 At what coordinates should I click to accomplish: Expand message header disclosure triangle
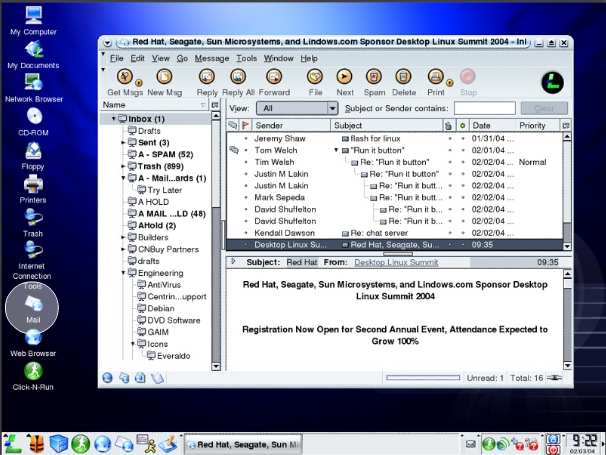(233, 261)
